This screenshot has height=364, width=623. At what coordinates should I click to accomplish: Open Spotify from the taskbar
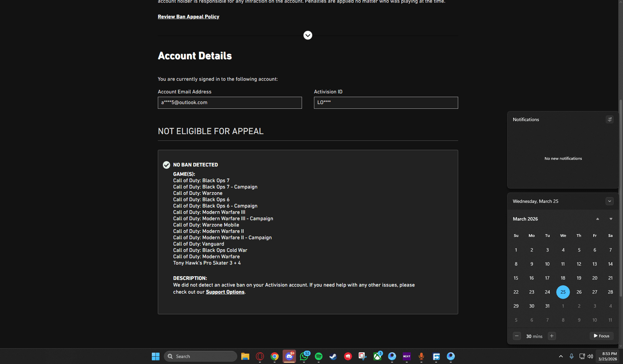coord(318,356)
